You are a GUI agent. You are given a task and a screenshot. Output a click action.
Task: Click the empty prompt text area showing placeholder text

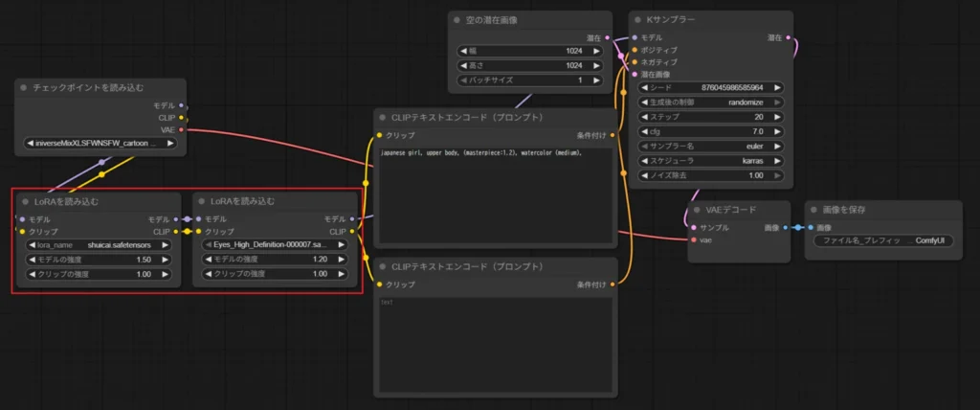pyautogui.click(x=496, y=344)
